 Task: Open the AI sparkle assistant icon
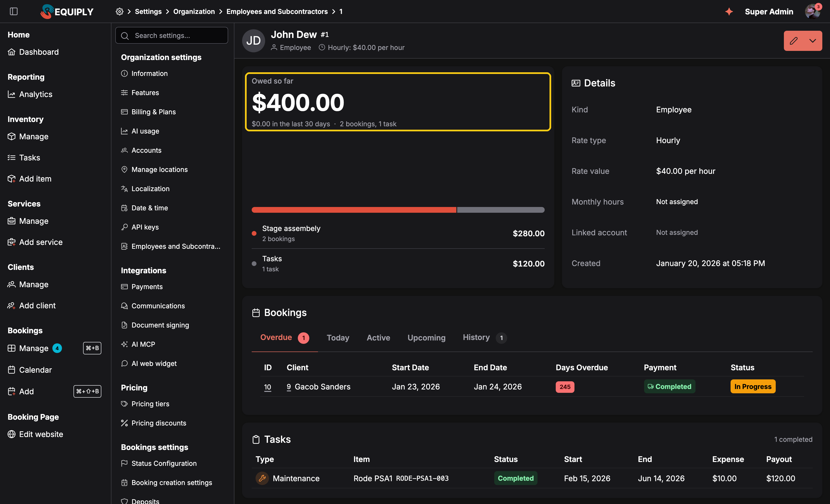click(x=729, y=12)
